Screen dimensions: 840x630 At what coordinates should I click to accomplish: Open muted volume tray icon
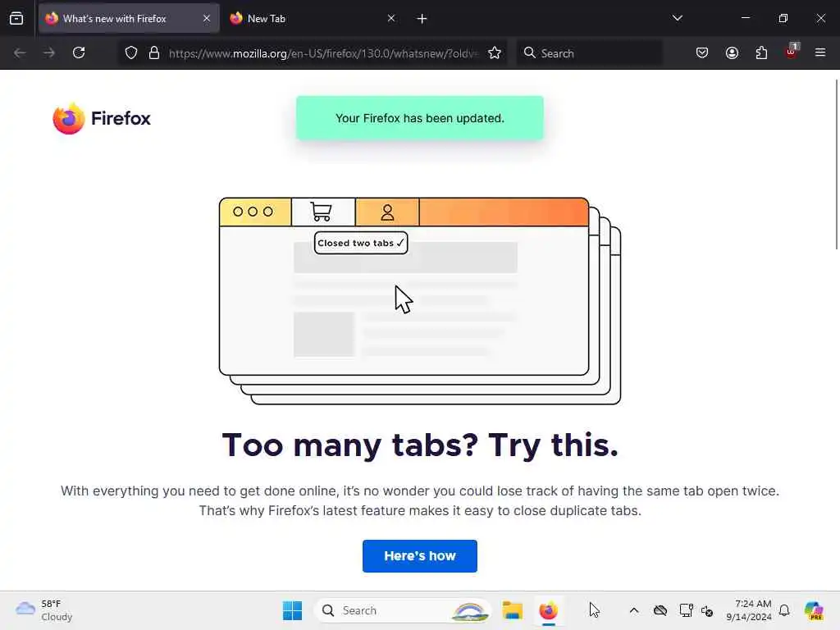707,610
